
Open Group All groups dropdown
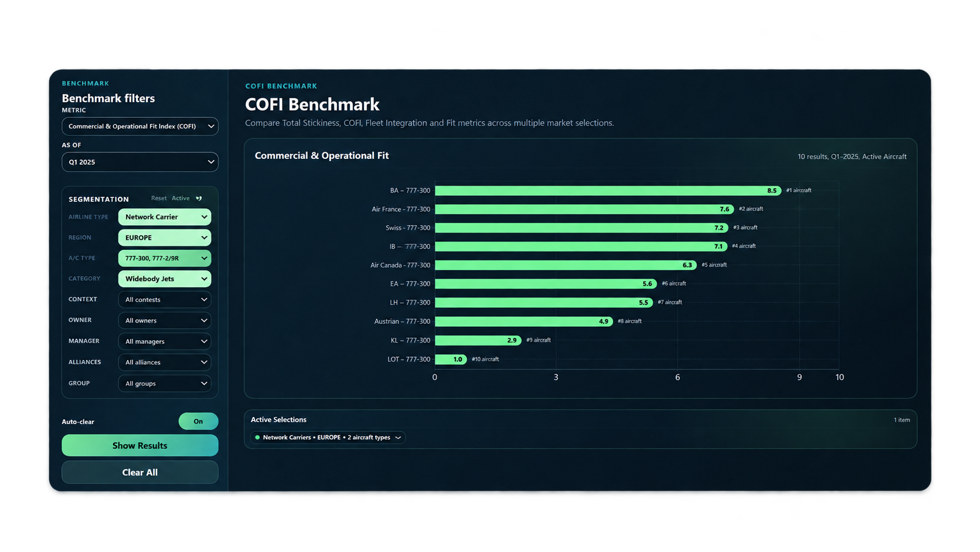point(165,384)
